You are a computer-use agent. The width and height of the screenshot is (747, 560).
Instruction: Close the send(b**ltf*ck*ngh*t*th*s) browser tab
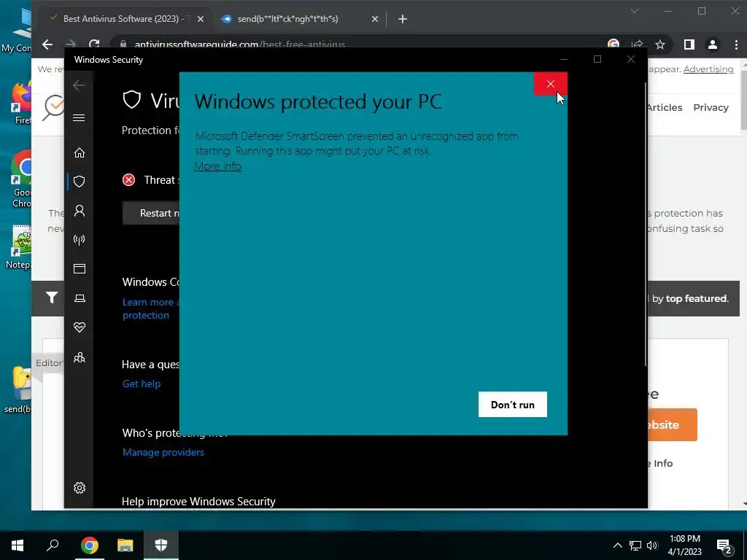pyautogui.click(x=375, y=19)
